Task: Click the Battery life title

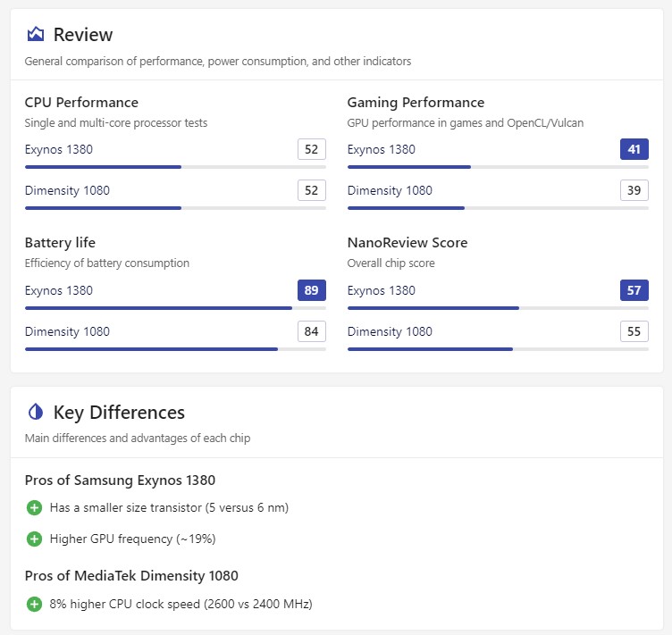Action: (x=60, y=242)
